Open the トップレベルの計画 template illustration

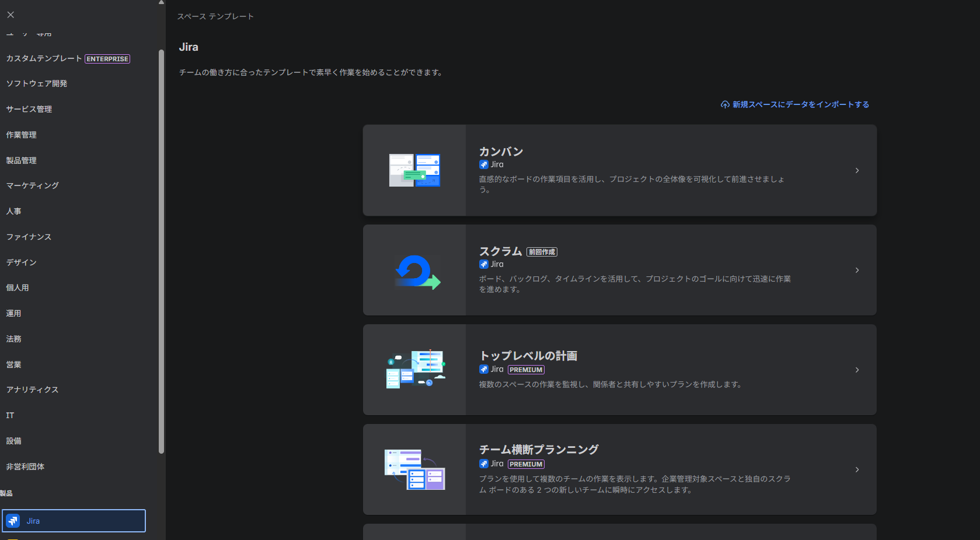(x=416, y=369)
